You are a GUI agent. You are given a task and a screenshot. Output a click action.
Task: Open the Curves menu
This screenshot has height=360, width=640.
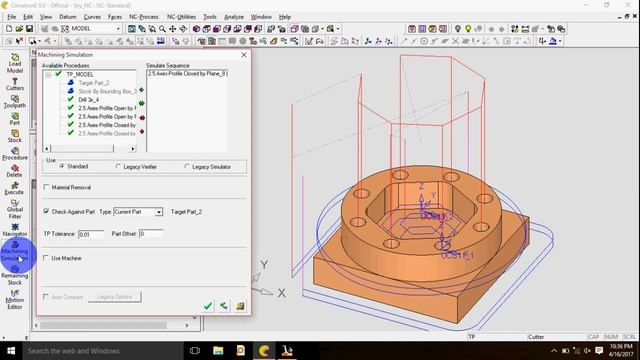[92, 17]
